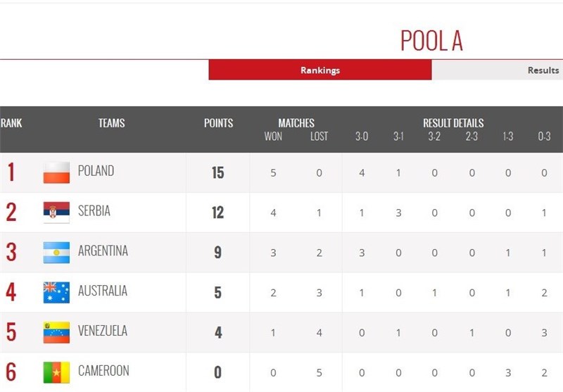Screen dimensions: 563x392
Task: Click the TEAMS column header
Action: pos(111,123)
